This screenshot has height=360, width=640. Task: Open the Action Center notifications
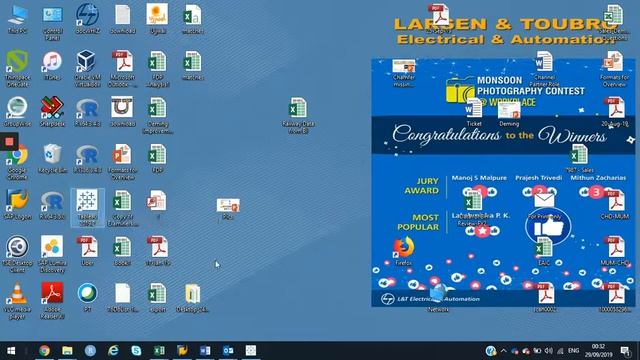click(x=625, y=351)
